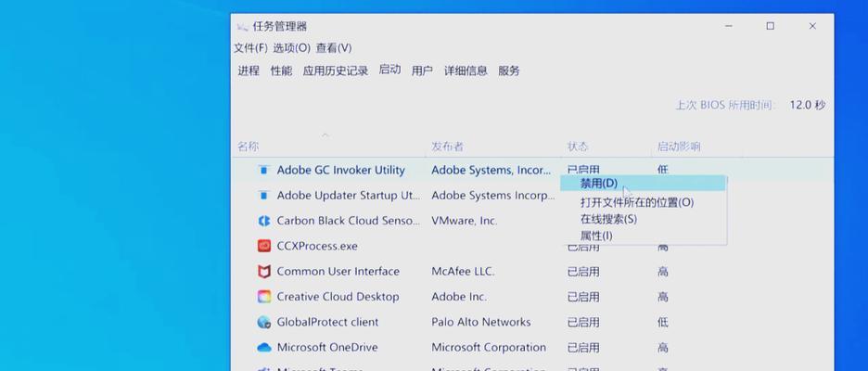
Task: Click the McAfee Common User Interface icon
Action: 264,272
